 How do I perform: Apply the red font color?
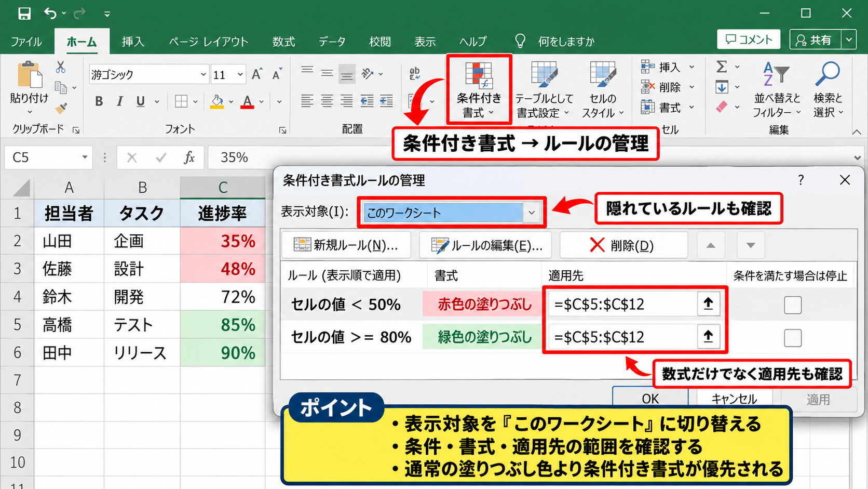[248, 101]
